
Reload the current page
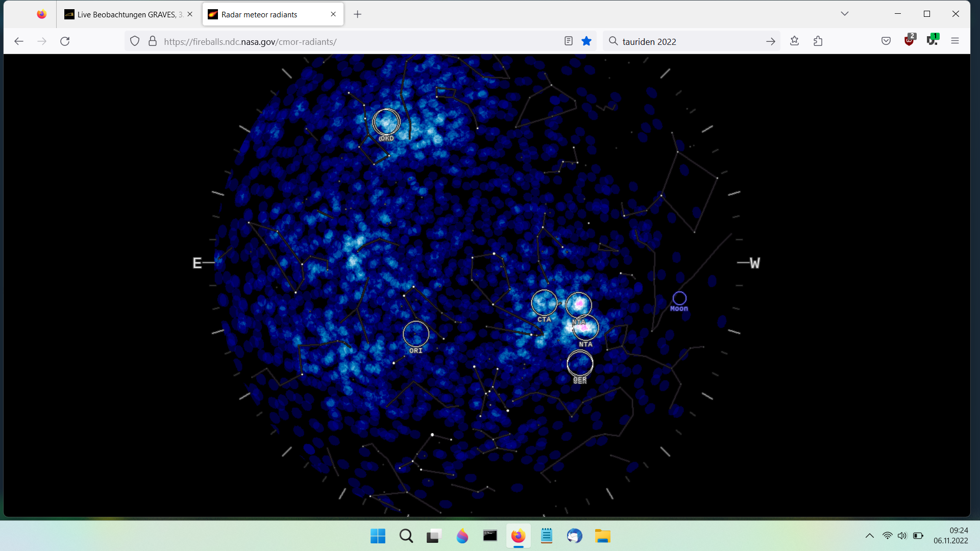[x=65, y=41]
